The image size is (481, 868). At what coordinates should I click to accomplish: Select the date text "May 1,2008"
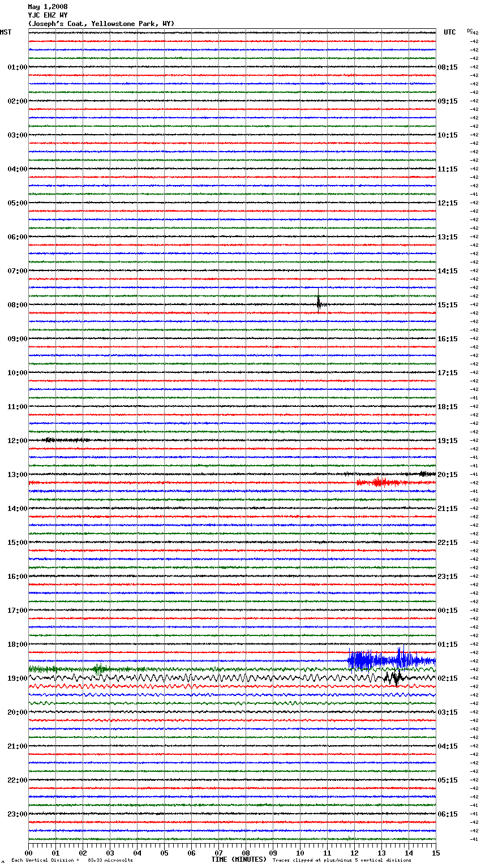coord(48,7)
